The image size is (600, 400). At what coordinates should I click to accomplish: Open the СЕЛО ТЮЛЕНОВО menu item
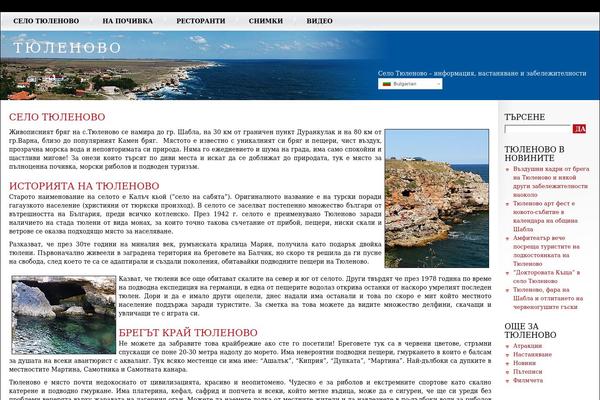pos(46,21)
